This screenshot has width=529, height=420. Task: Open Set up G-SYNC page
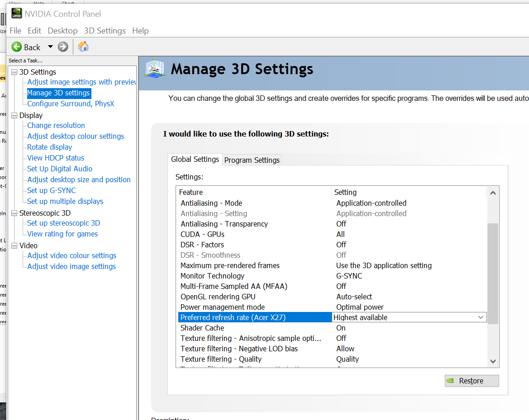point(52,190)
